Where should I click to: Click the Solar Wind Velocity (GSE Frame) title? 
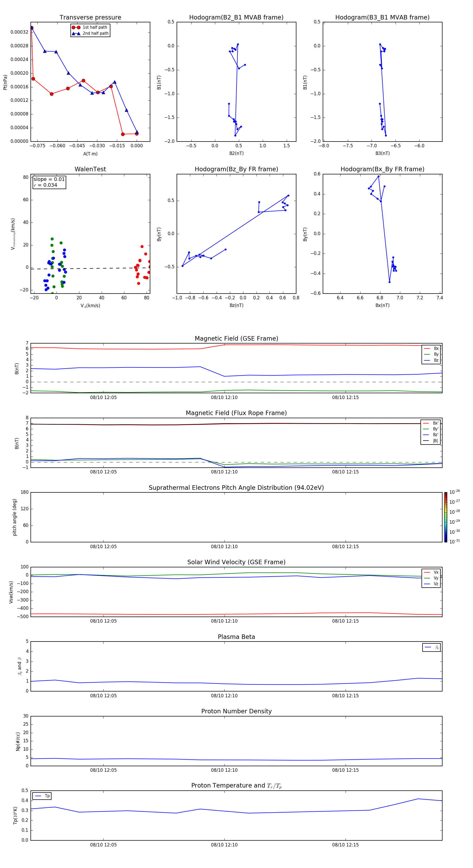pyautogui.click(x=236, y=562)
